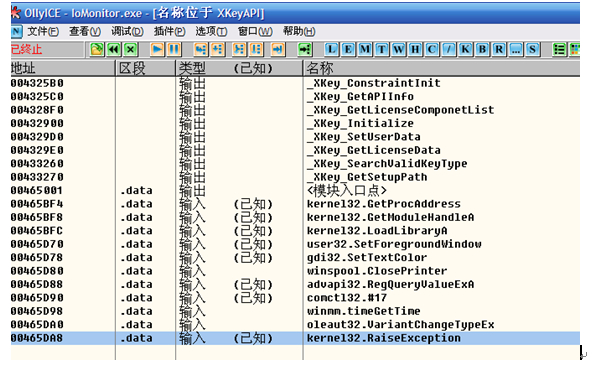Screen dimensions: 600x367
Task: Select the _XKey_ConstraintInit row
Action: [x=295, y=83]
